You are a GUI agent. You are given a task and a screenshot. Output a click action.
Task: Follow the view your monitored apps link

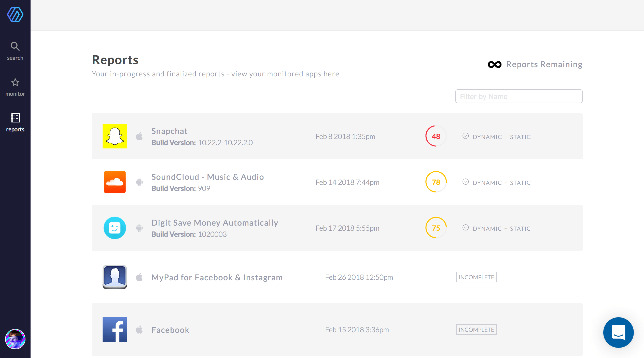tap(285, 74)
